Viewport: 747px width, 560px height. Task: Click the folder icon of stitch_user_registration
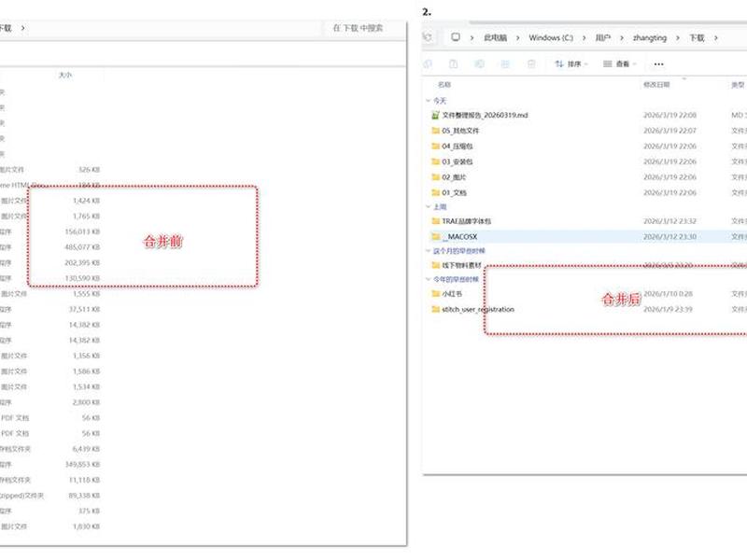(435, 309)
